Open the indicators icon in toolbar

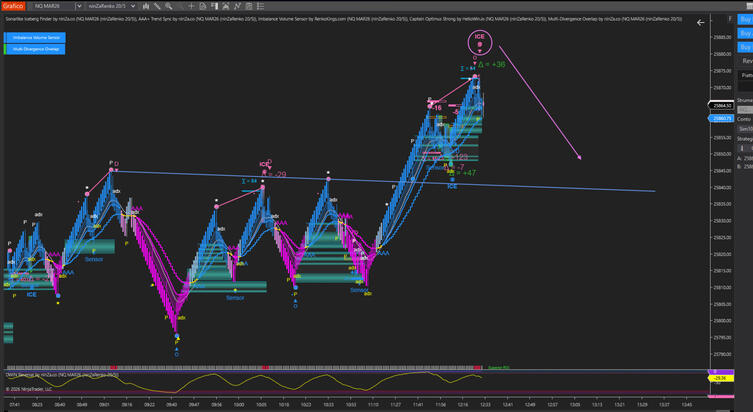click(x=224, y=6)
